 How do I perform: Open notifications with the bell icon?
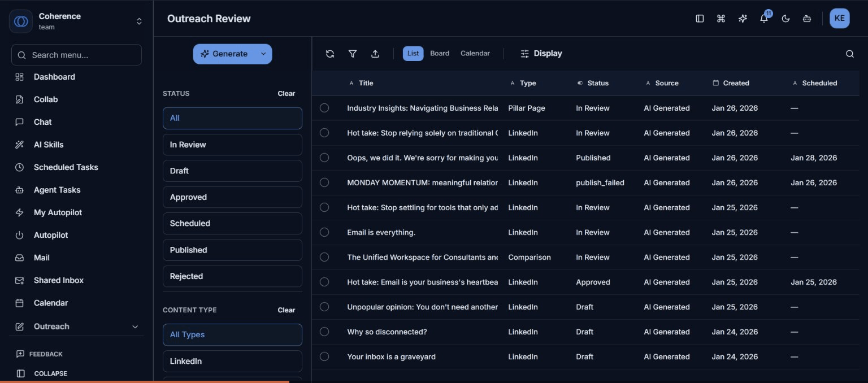tap(763, 18)
